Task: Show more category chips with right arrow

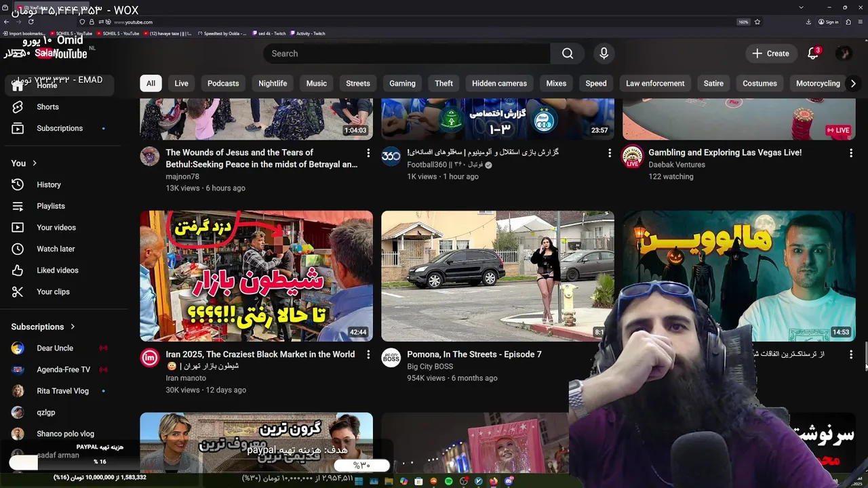Action: pyautogui.click(x=853, y=83)
